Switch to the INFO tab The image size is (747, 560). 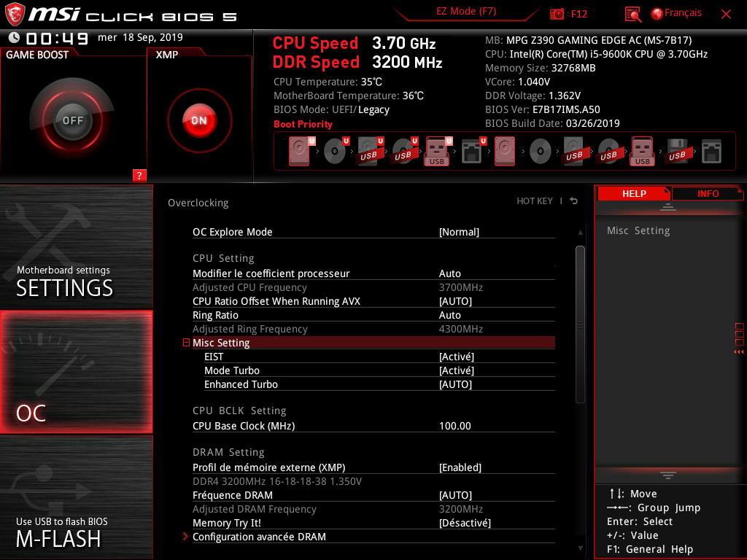[x=708, y=193]
